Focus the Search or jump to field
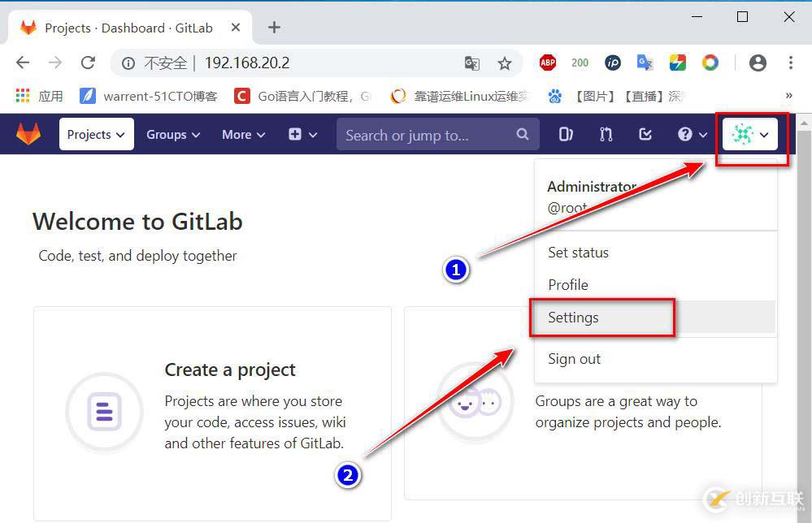Screen dimensions: 812x523 (437, 135)
